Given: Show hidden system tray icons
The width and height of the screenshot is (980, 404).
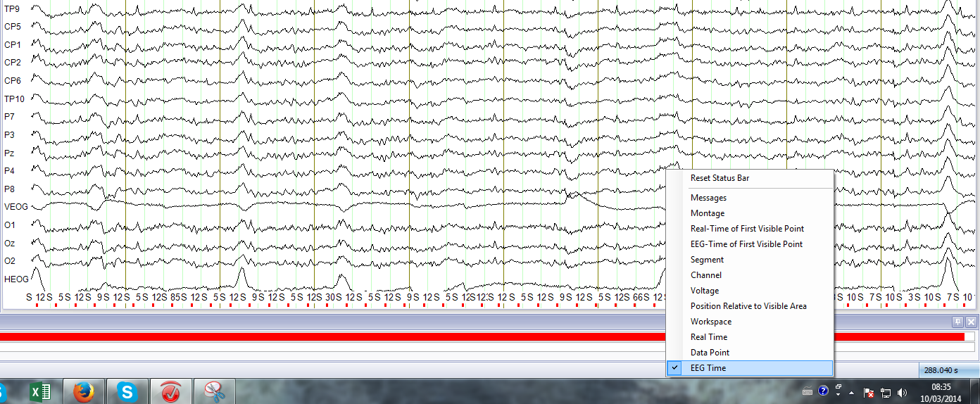Looking at the screenshot, I should pos(852,392).
